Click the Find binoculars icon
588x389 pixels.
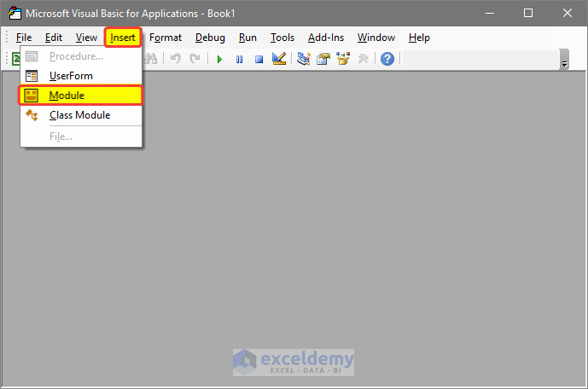point(151,59)
